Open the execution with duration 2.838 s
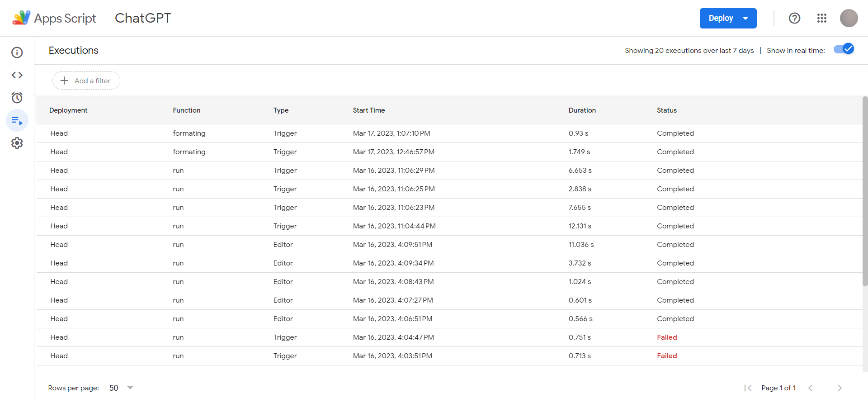Viewport: 868px width, 403px height. (448, 189)
